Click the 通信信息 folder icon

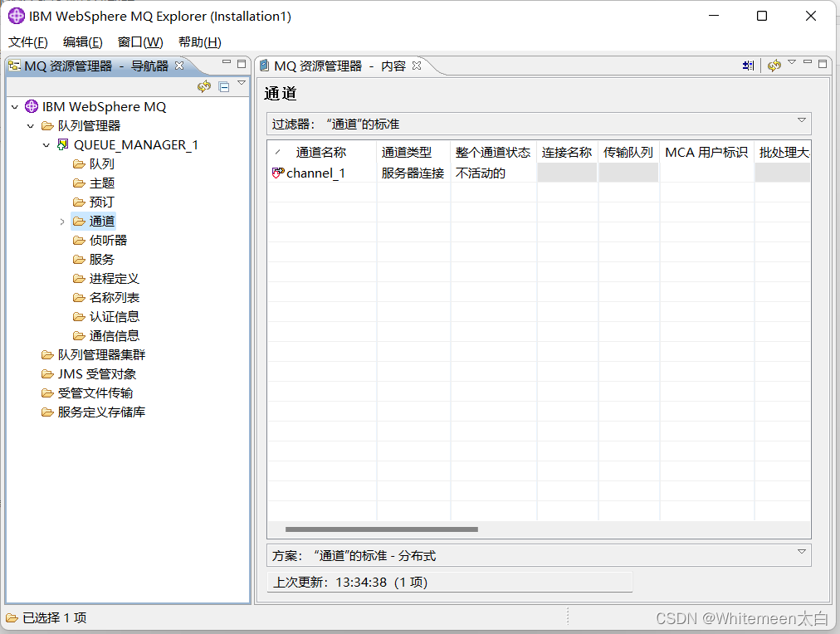(80, 336)
